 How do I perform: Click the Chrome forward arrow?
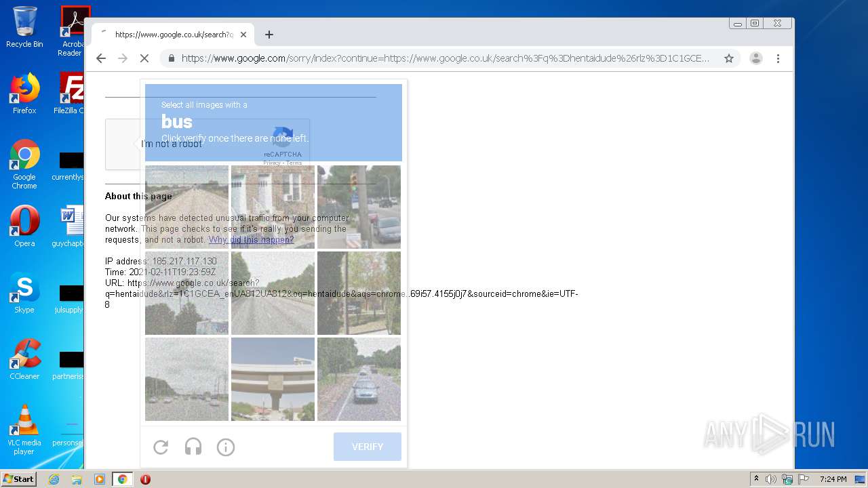123,58
